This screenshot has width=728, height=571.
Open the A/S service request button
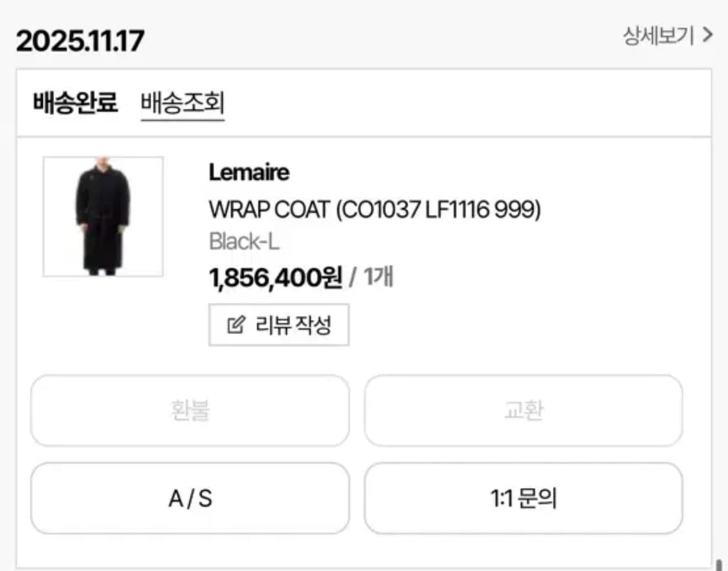pyautogui.click(x=191, y=498)
